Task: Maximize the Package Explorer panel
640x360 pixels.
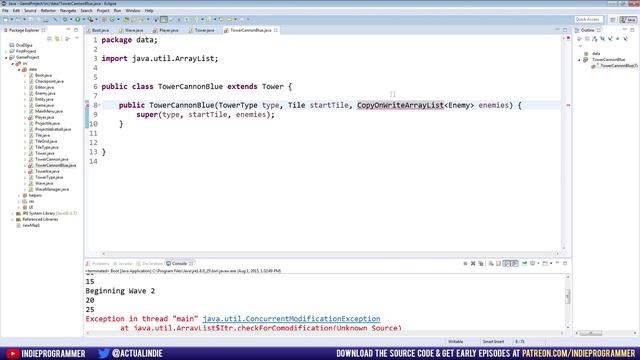Action: 76,30
